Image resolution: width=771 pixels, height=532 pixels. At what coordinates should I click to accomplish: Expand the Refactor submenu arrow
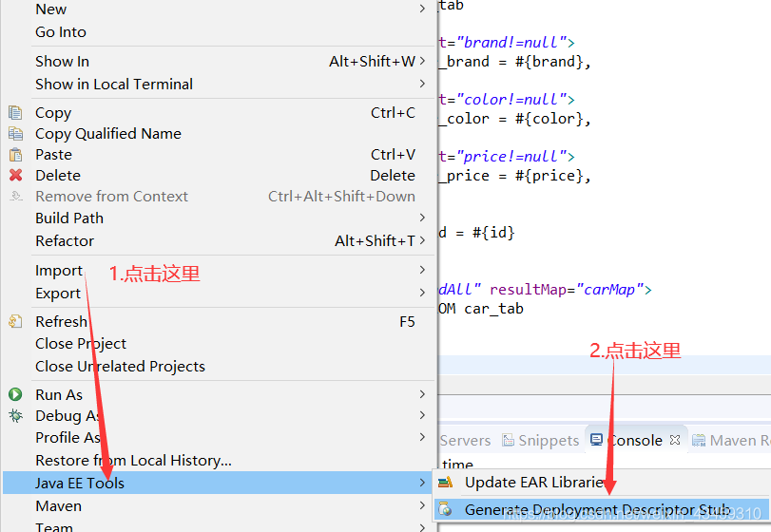click(422, 240)
